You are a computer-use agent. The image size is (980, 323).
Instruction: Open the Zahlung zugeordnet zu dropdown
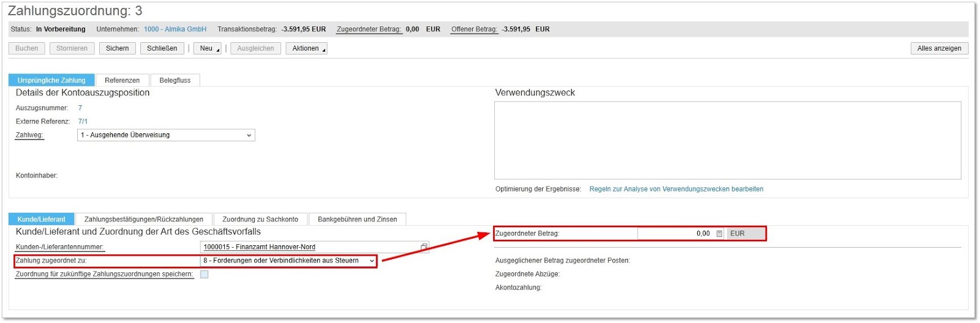[x=371, y=261]
